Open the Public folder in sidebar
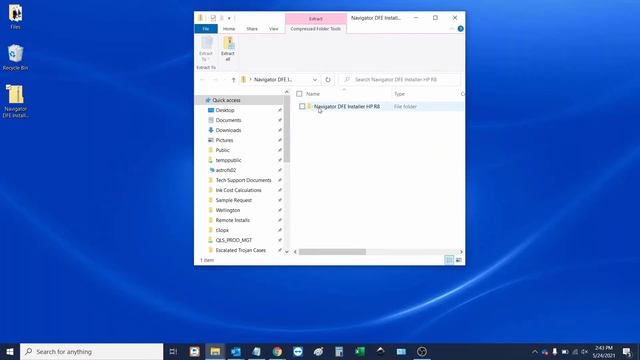640x360 pixels. 222,150
